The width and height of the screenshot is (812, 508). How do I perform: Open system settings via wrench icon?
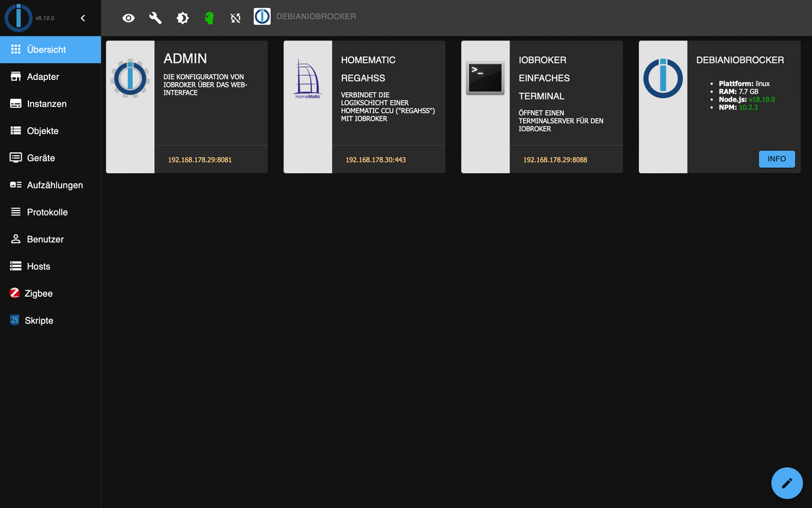point(156,18)
